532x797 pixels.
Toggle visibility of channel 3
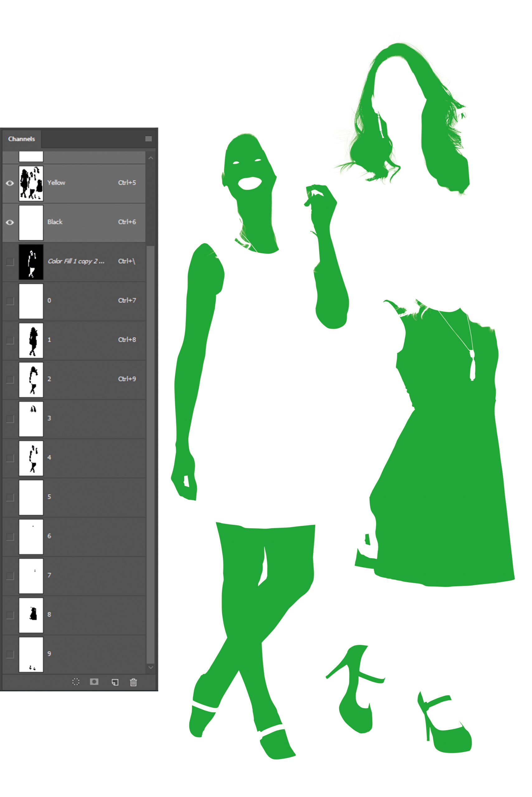point(10,419)
